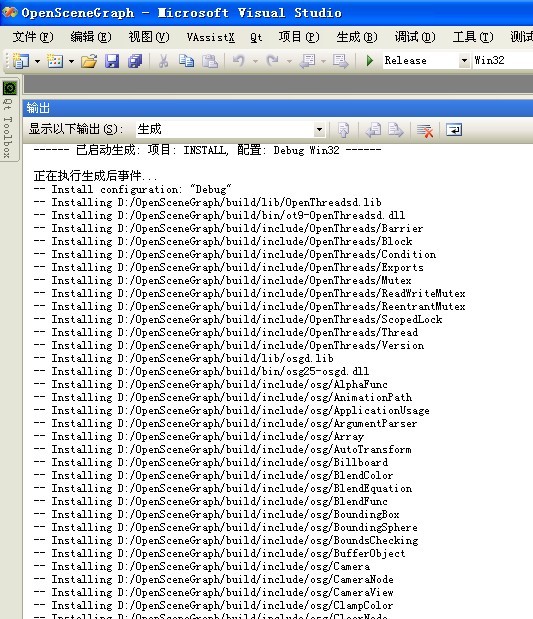Click the 已启动生成 INSTALL Debug Win32 line
The height and width of the screenshot is (619, 533).
point(207,150)
